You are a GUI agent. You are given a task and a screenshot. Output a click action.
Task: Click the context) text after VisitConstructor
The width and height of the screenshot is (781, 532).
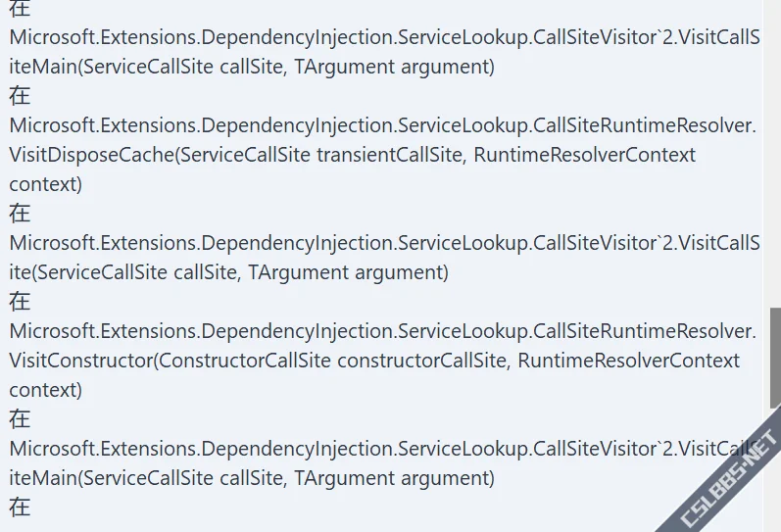(x=45, y=390)
